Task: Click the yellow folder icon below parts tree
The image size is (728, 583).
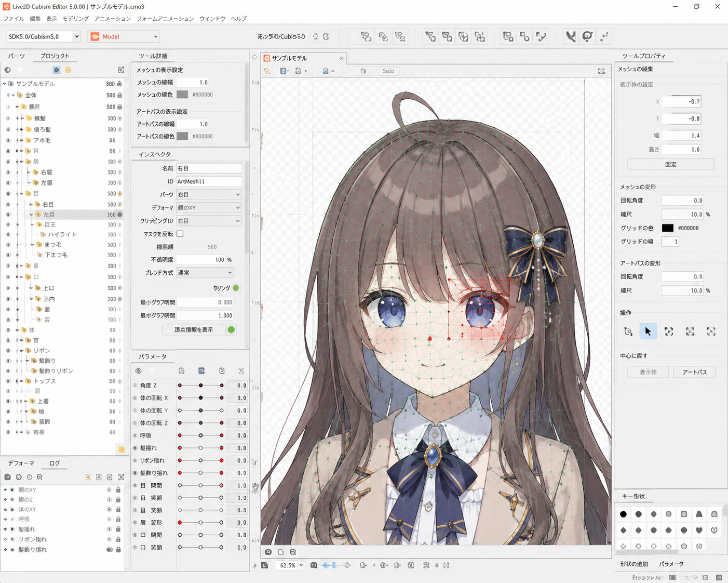Action: (121, 449)
